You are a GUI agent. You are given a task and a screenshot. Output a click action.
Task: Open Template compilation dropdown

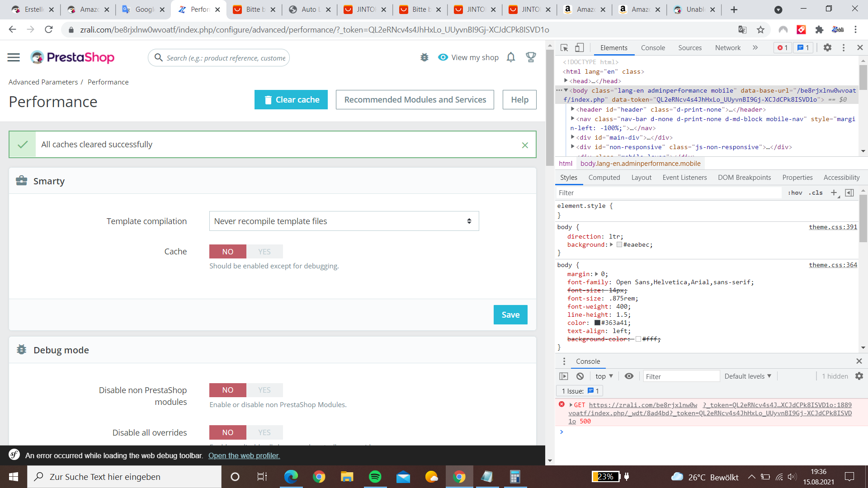[344, 221]
